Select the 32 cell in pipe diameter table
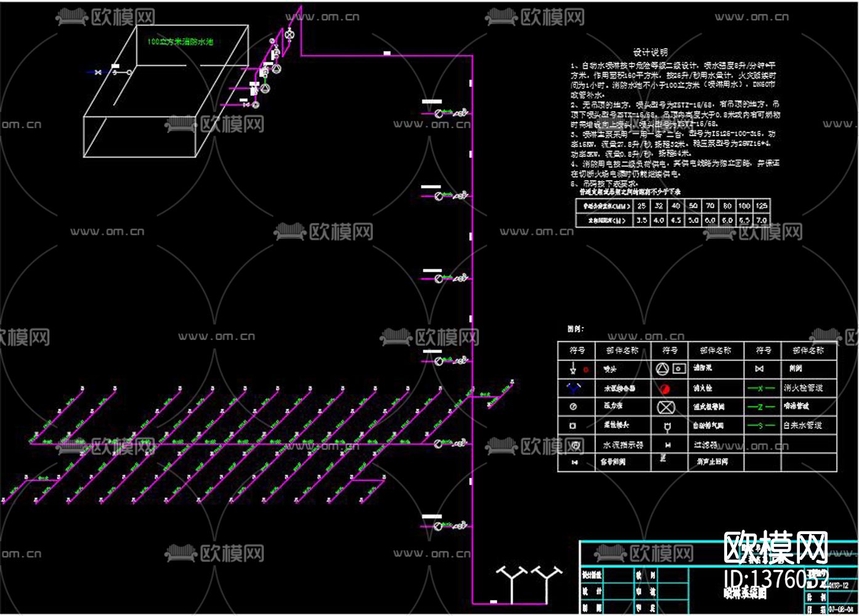The width and height of the screenshot is (859, 616). pyautogui.click(x=659, y=206)
